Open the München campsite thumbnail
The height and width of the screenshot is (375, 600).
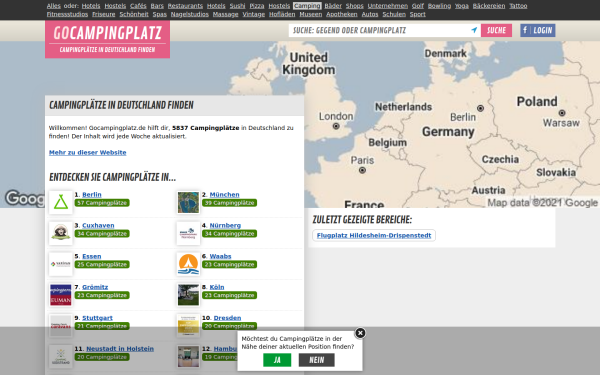pyautogui.click(x=188, y=202)
